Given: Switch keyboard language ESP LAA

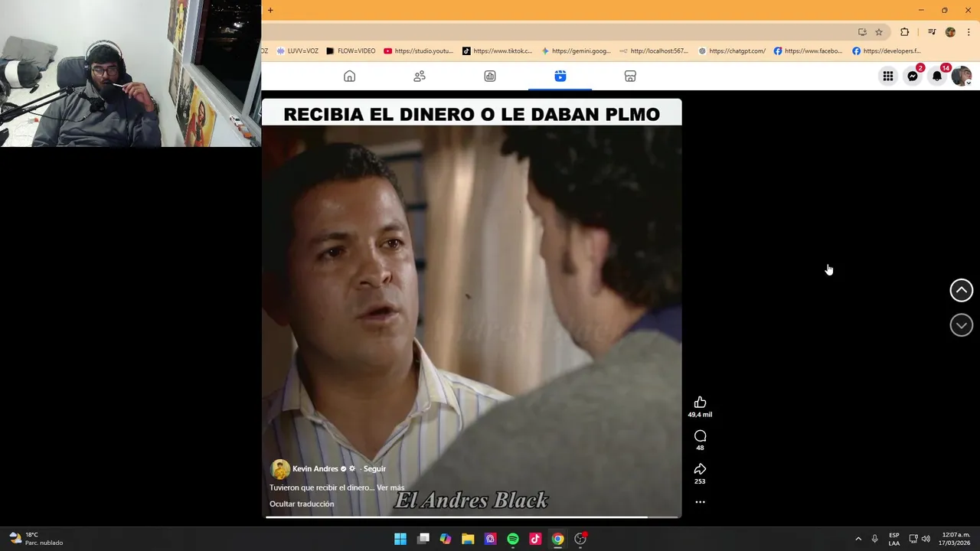Looking at the screenshot, I should point(894,539).
